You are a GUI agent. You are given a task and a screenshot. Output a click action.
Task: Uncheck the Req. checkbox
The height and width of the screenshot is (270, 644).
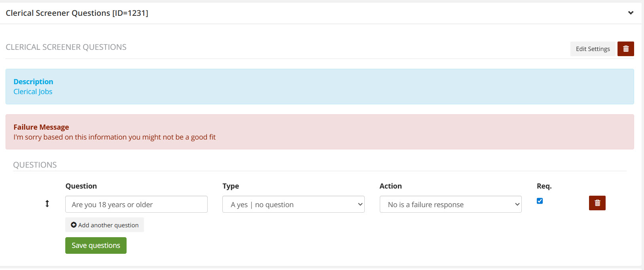tap(540, 201)
